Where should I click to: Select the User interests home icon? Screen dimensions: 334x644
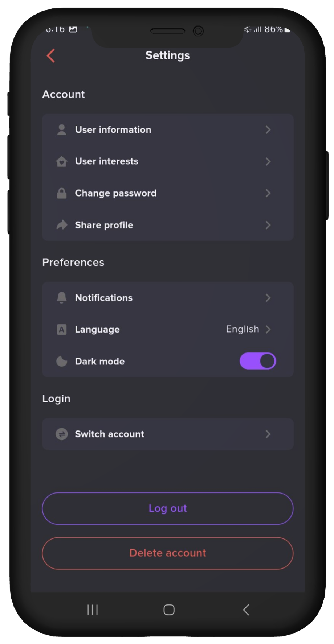coord(62,161)
